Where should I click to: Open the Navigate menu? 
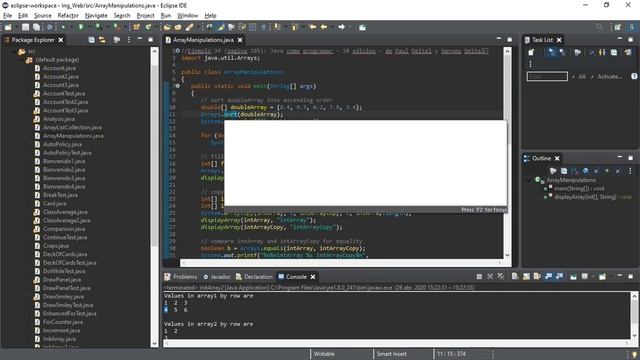pyautogui.click(x=96, y=16)
